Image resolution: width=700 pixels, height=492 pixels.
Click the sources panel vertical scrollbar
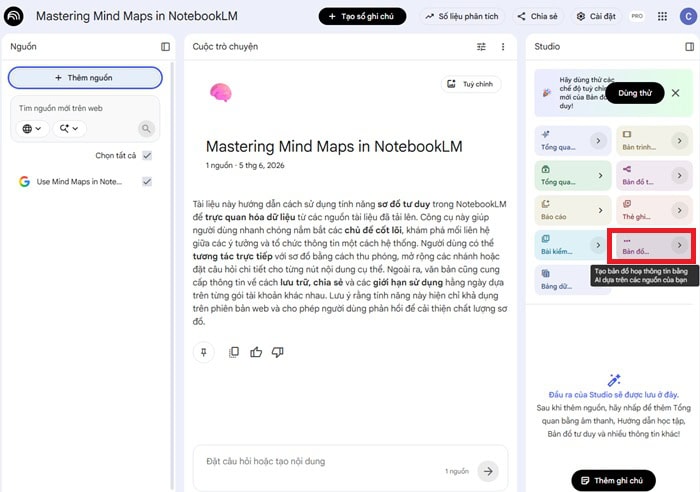click(x=172, y=275)
